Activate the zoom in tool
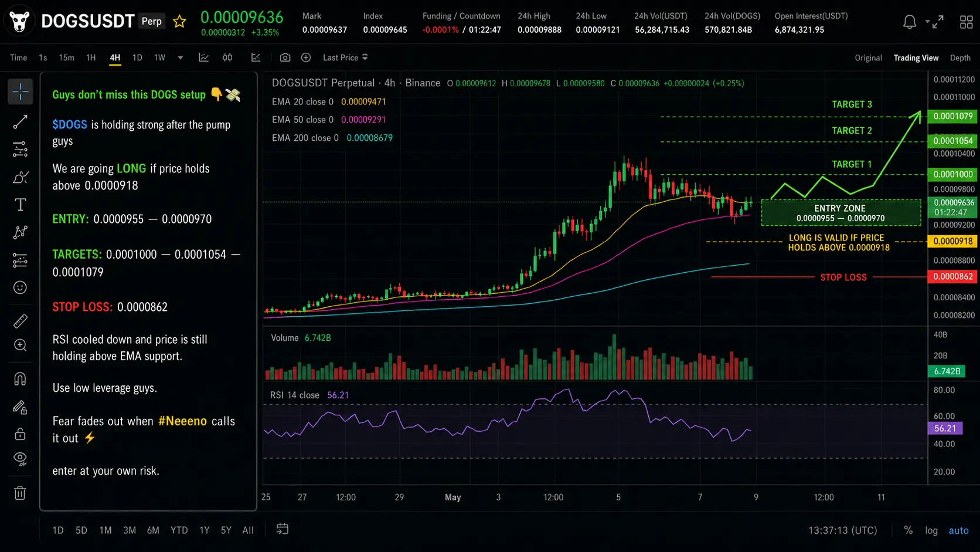Viewport: 980px width, 552px height. 20,345
